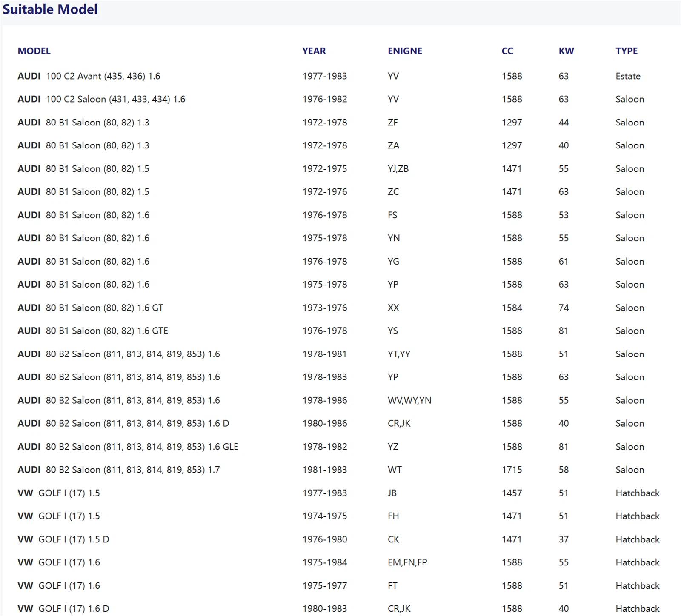Select the CC column header
The image size is (681, 616).
pos(507,51)
